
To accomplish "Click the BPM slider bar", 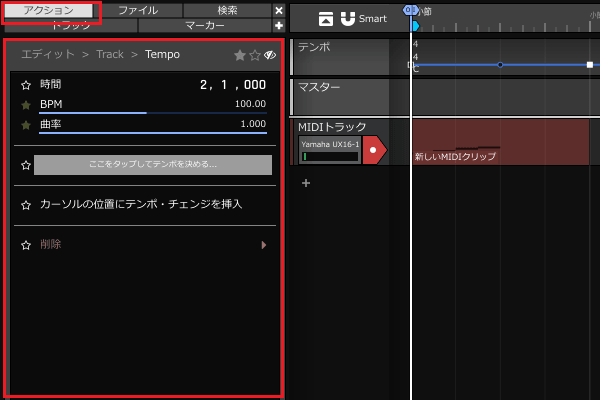I will point(153,113).
